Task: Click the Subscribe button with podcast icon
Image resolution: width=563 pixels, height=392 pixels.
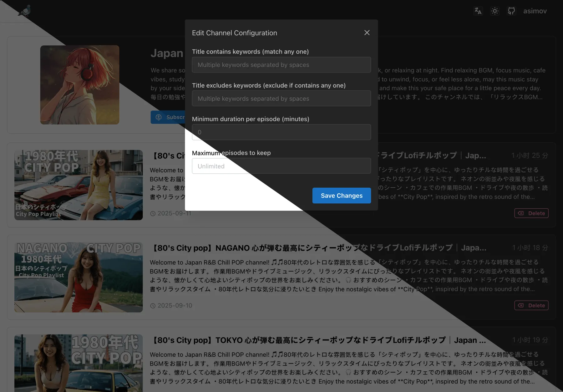Action: click(x=168, y=117)
